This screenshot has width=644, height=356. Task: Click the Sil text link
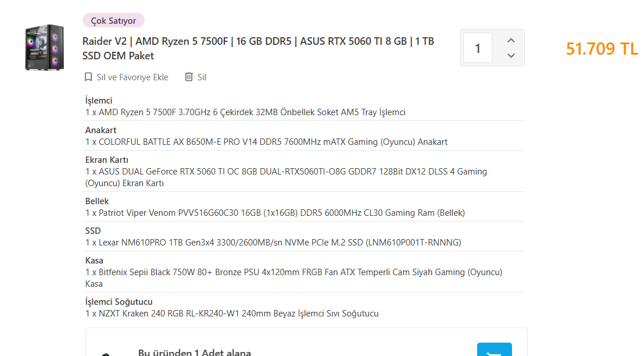(x=202, y=77)
